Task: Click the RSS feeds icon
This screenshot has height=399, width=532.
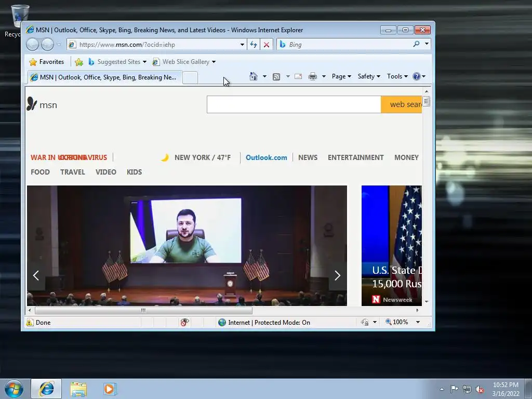Action: tap(276, 77)
